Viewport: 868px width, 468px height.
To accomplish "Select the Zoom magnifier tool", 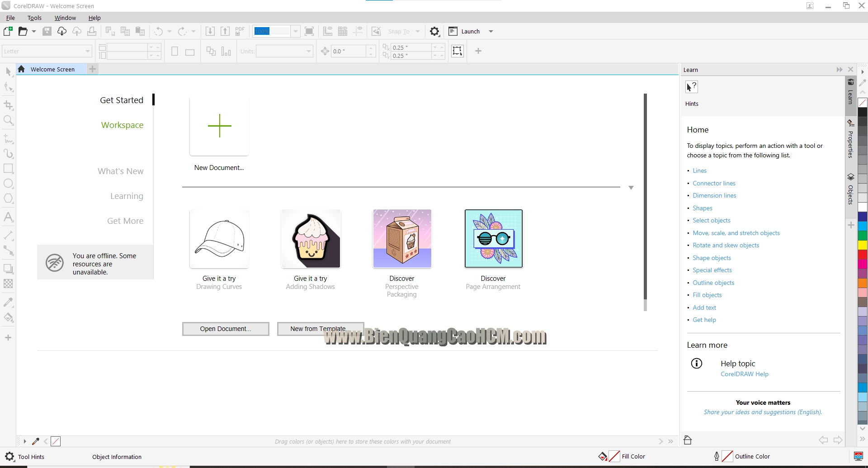I will click(8, 120).
